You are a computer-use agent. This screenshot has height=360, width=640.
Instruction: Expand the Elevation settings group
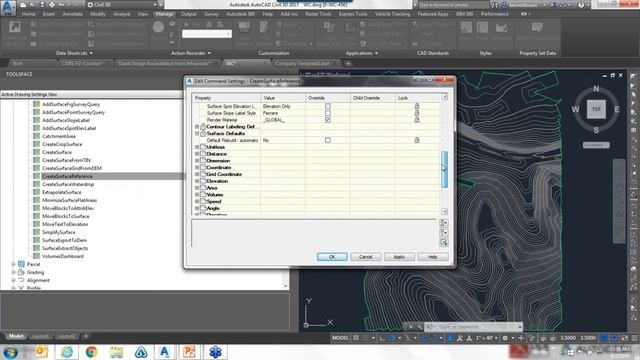[x=197, y=181]
